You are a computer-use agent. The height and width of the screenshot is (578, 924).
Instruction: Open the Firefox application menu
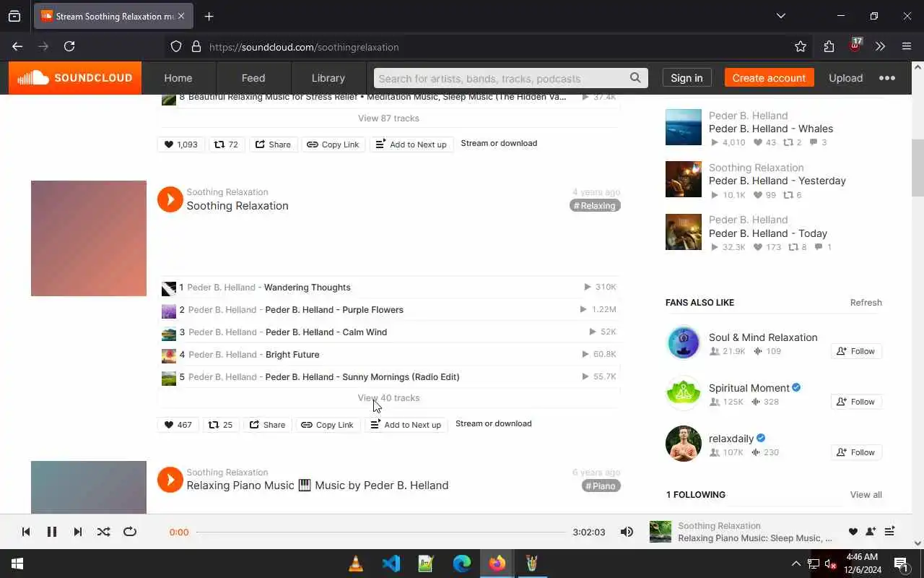click(907, 46)
